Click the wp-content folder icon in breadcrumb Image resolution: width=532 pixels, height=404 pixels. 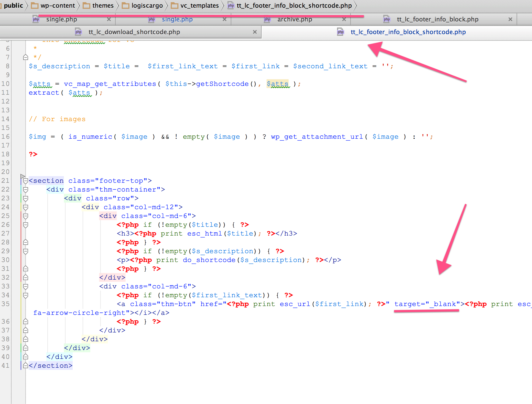coord(35,6)
